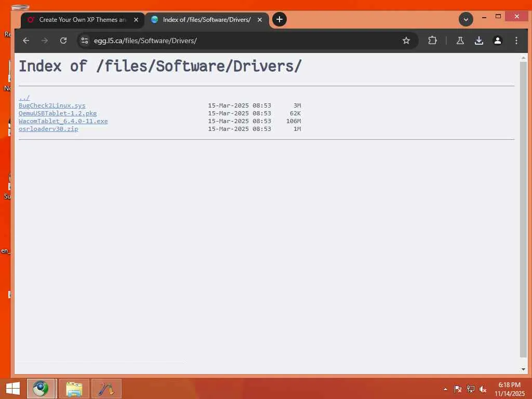Open the site information icon in address bar

click(x=85, y=41)
